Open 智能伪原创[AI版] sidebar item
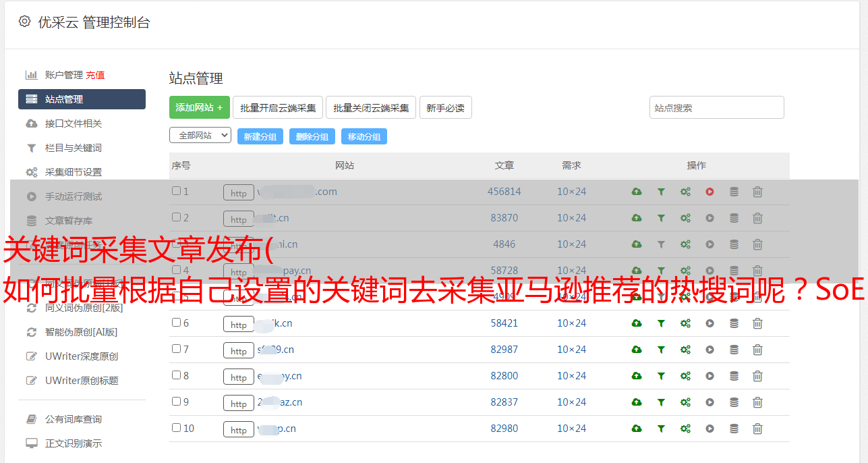 coord(82,332)
